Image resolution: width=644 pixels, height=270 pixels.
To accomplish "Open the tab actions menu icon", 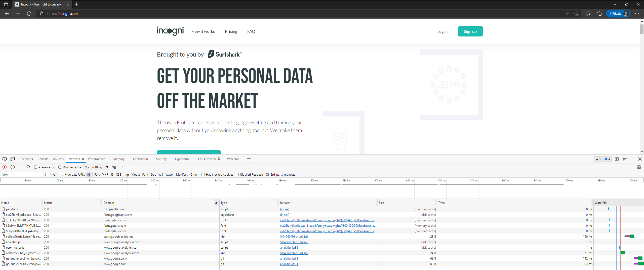I will [6, 4].
